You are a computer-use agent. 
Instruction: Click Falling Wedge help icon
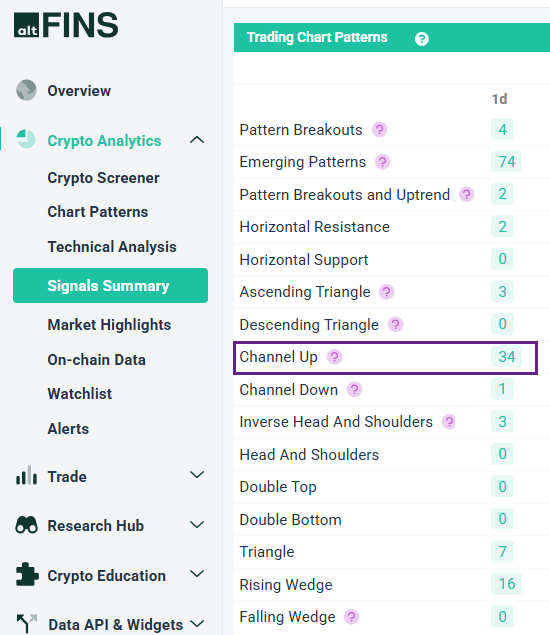[x=352, y=617]
